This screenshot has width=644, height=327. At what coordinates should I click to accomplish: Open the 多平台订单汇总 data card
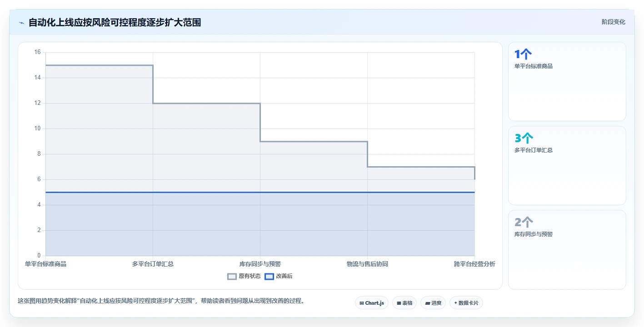[x=567, y=166]
